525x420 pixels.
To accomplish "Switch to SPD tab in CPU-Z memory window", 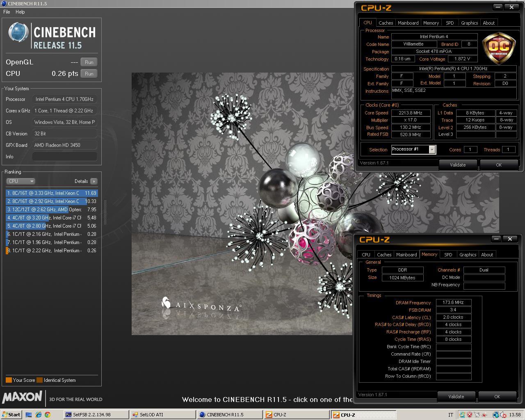I will point(448,255).
